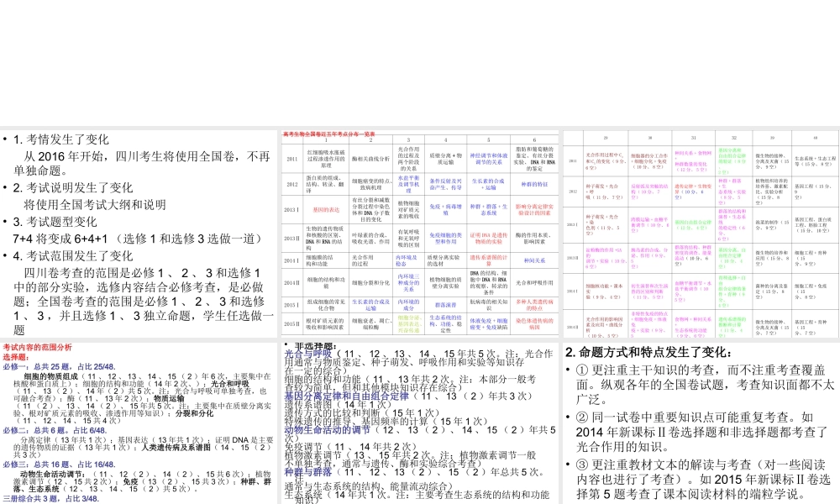
Task: Open the slide titled '1. 考情发生了变化'
Action: pyautogui.click(x=139, y=234)
